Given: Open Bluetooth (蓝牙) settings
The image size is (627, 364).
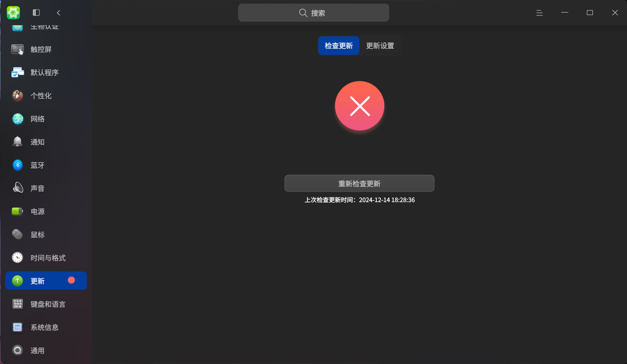Looking at the screenshot, I should coord(37,165).
